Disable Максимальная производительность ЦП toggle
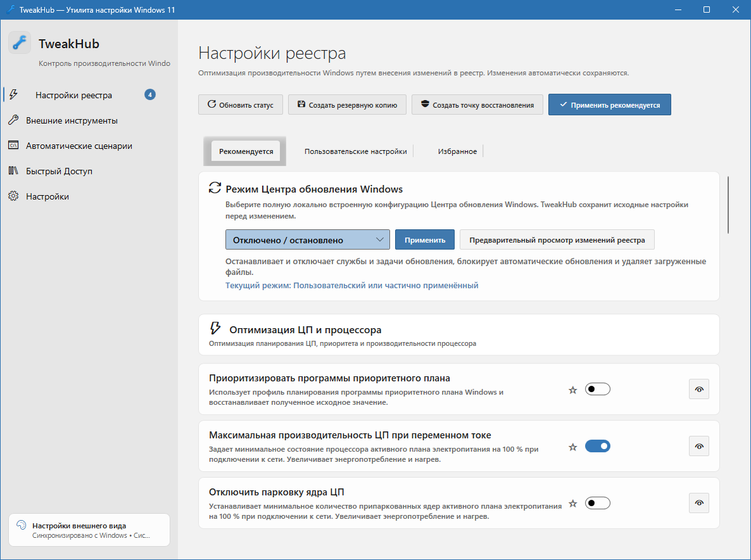The width and height of the screenshot is (751, 560). (x=598, y=446)
